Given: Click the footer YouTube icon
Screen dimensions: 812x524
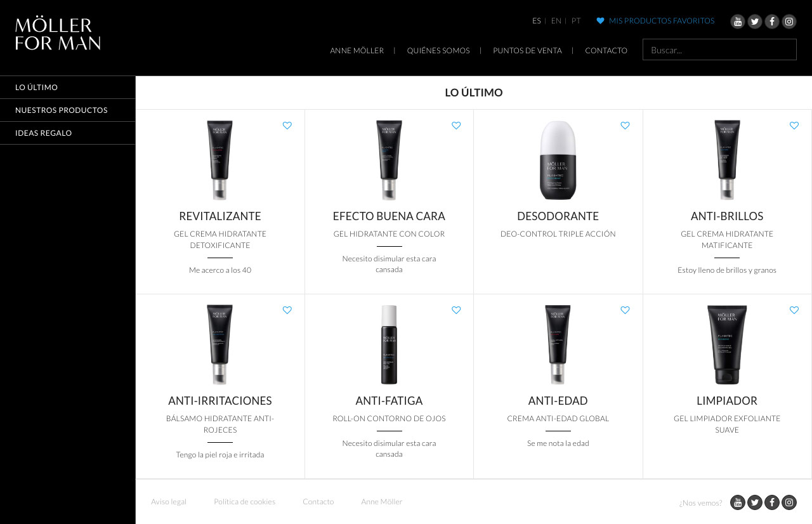Looking at the screenshot, I should (738, 502).
